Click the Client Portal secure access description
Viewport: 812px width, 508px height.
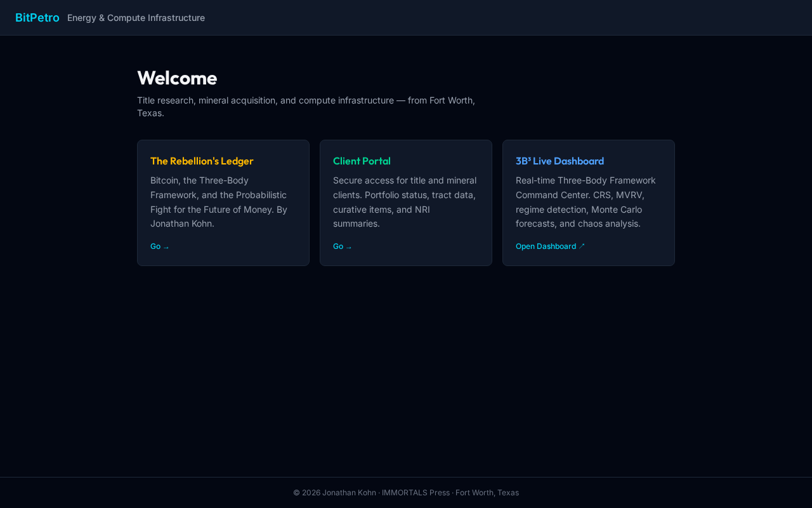405,202
